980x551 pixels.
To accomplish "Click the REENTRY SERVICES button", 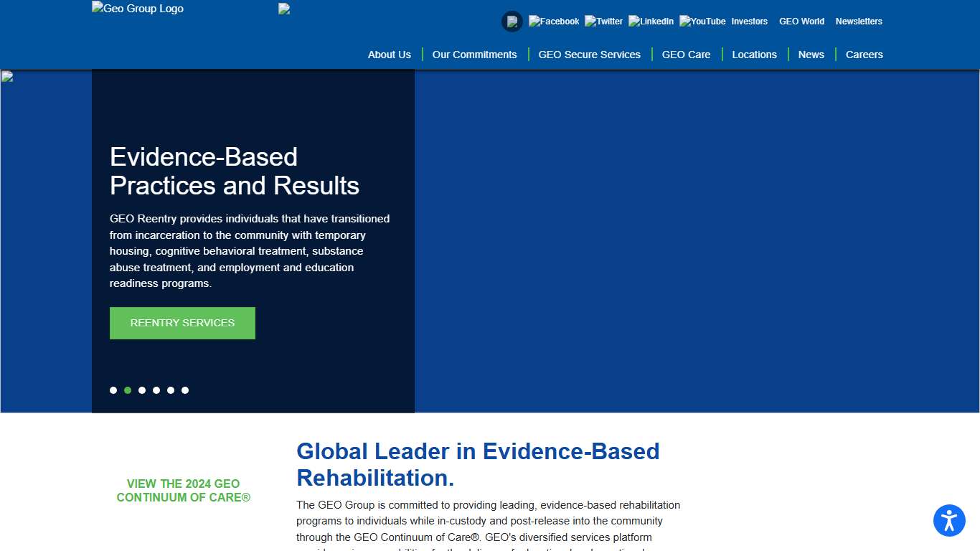I will [182, 323].
